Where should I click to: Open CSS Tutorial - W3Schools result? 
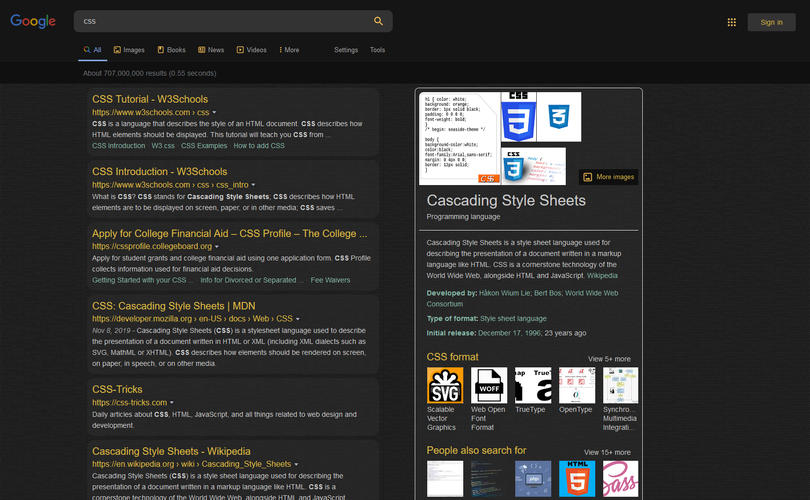(x=150, y=99)
